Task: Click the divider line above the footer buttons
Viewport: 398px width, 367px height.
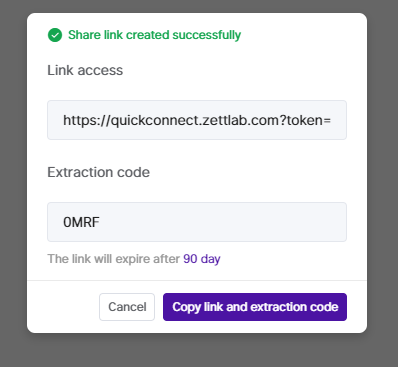Action: click(x=197, y=280)
